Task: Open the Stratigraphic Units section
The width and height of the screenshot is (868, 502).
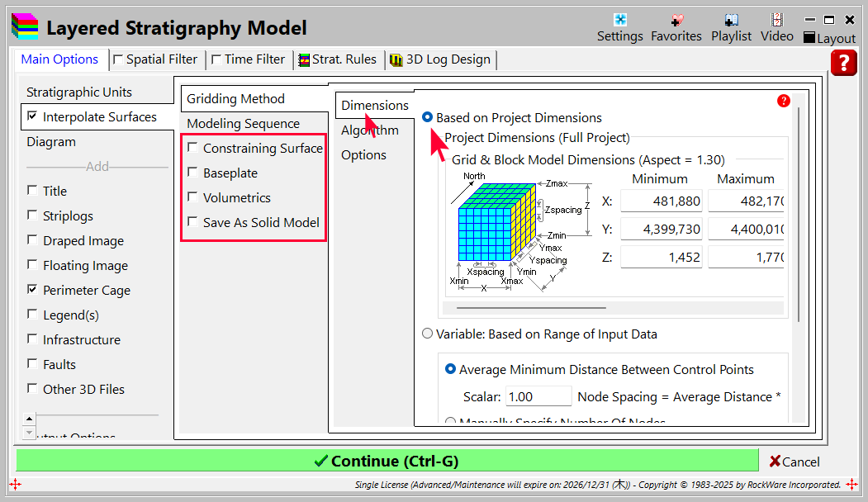Action: pyautogui.click(x=79, y=92)
